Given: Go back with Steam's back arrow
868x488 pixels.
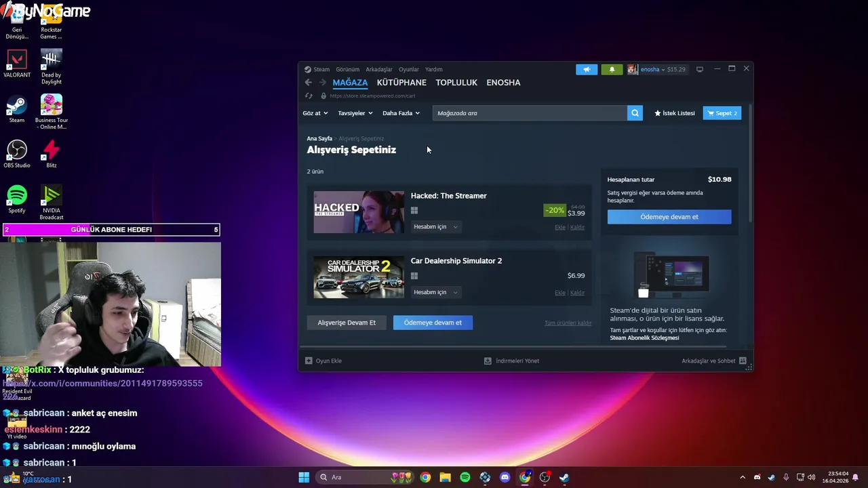Looking at the screenshot, I should [x=309, y=83].
